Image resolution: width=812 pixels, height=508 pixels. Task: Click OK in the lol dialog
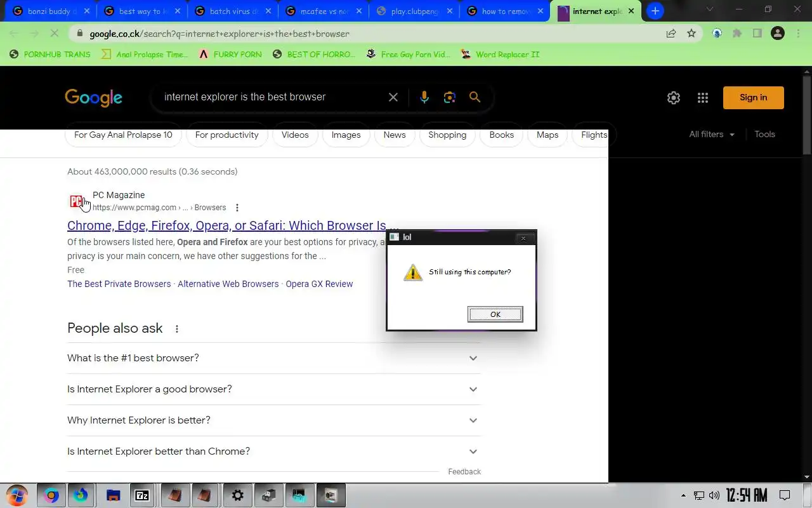(495, 314)
